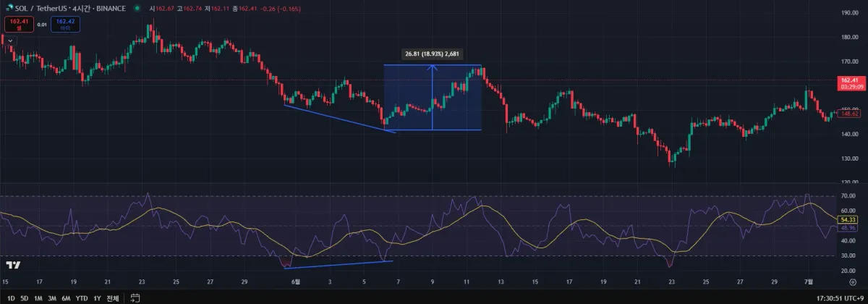Click the yellow RSI value 54.33 label

coord(847,219)
